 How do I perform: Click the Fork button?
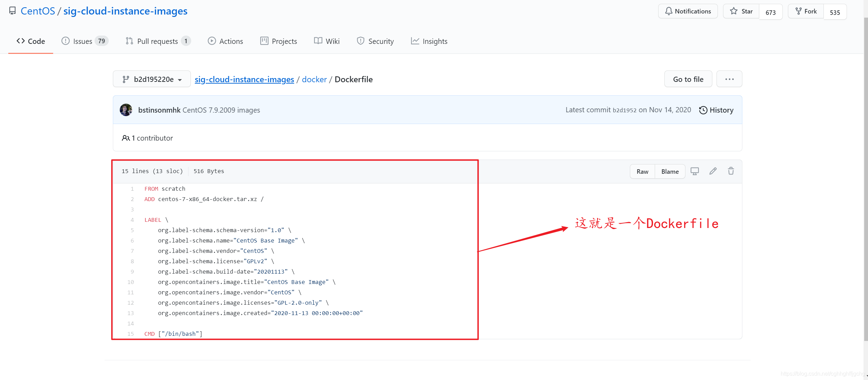[806, 11]
